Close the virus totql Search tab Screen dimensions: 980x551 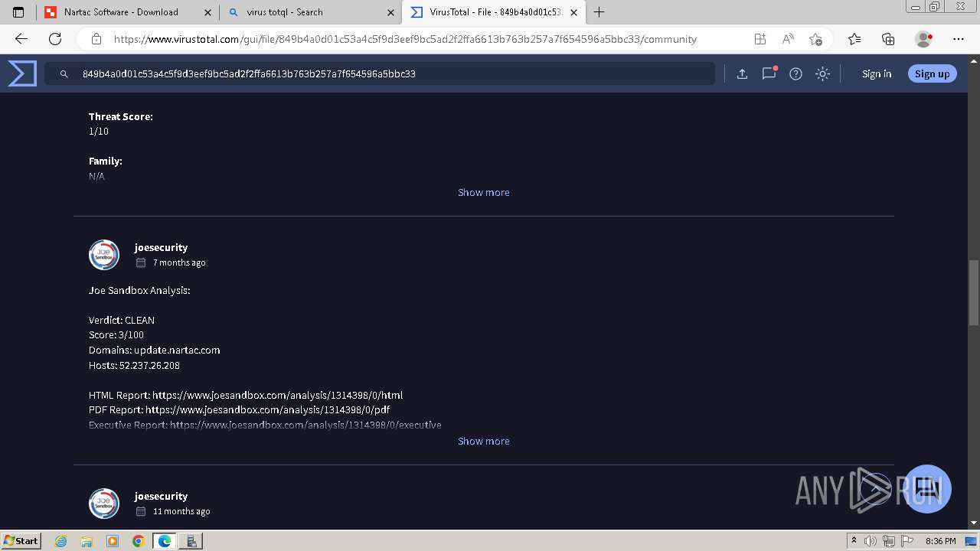391,12
